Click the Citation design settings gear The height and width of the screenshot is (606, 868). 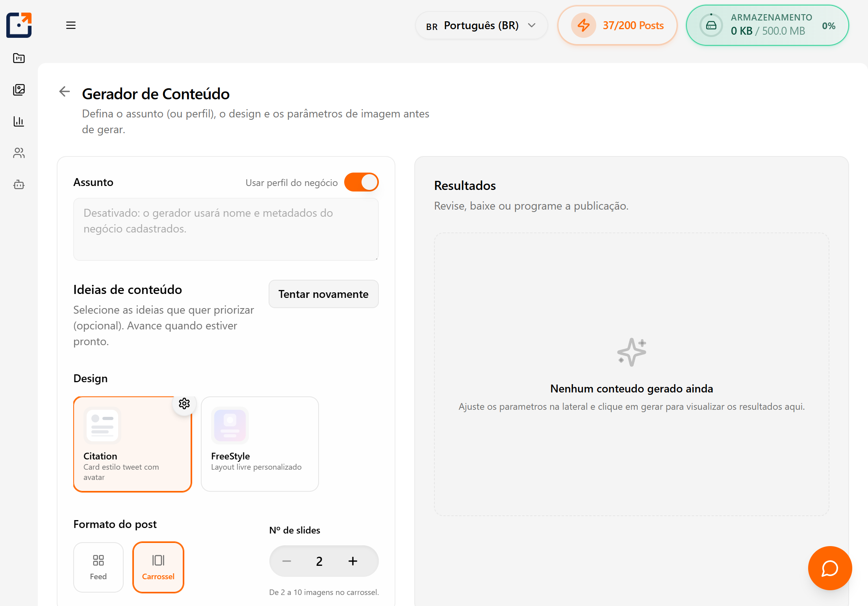[x=184, y=403]
